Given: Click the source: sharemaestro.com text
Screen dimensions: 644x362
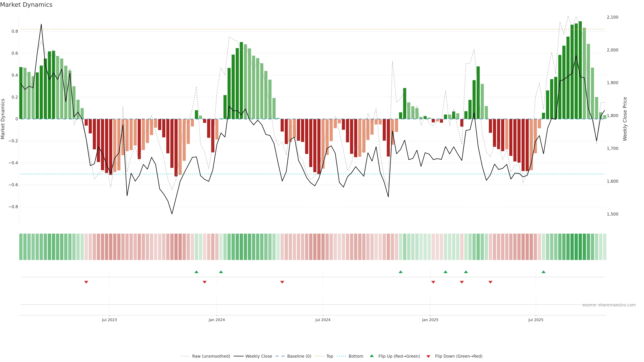Looking at the screenshot, I should [609, 305].
